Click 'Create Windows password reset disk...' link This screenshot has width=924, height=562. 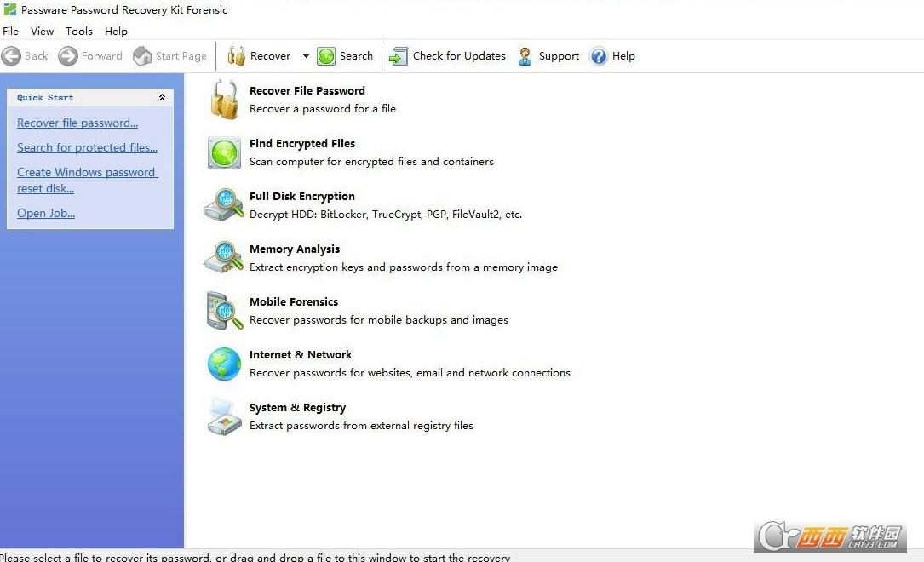87,181
